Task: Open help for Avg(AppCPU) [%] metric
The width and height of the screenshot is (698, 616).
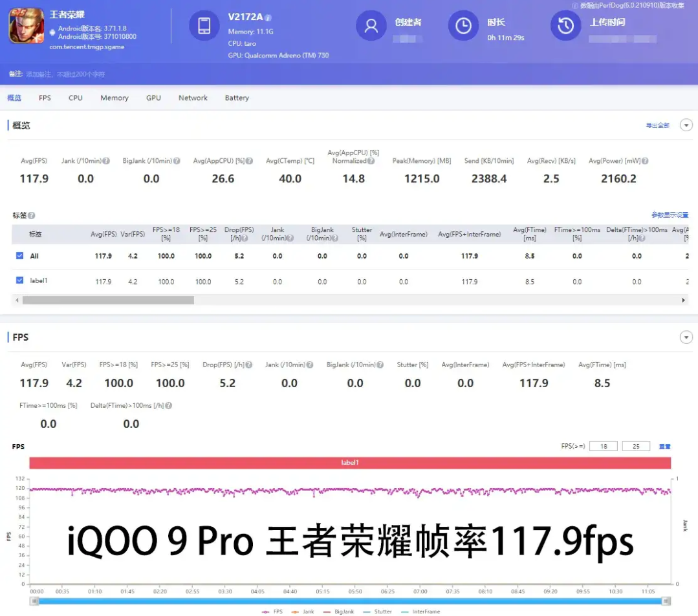Action: (249, 161)
